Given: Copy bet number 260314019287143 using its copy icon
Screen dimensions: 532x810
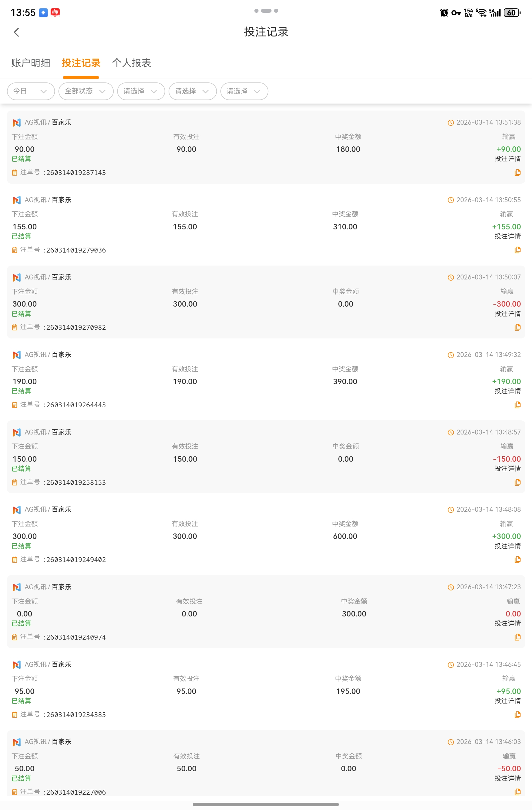Looking at the screenshot, I should click(517, 172).
